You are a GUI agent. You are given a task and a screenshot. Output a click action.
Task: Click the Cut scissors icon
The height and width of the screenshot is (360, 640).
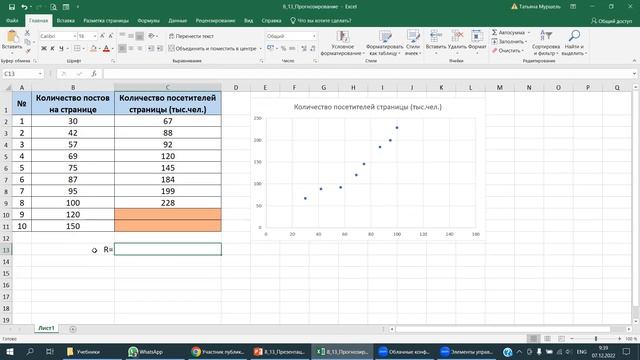[x=27, y=33]
